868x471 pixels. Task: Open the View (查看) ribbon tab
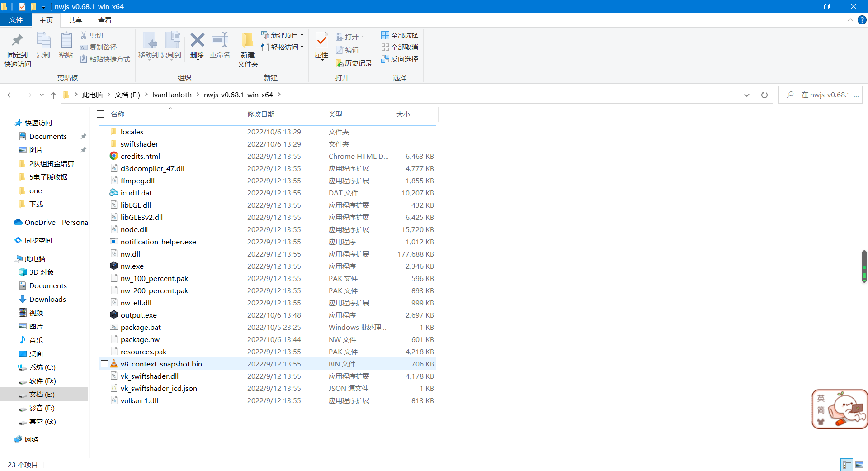[104, 20]
